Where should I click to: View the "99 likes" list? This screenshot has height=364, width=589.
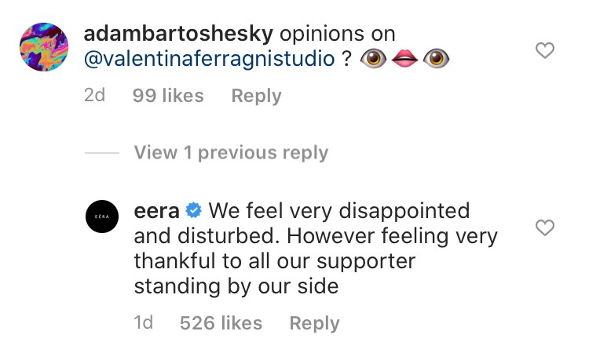tap(168, 96)
